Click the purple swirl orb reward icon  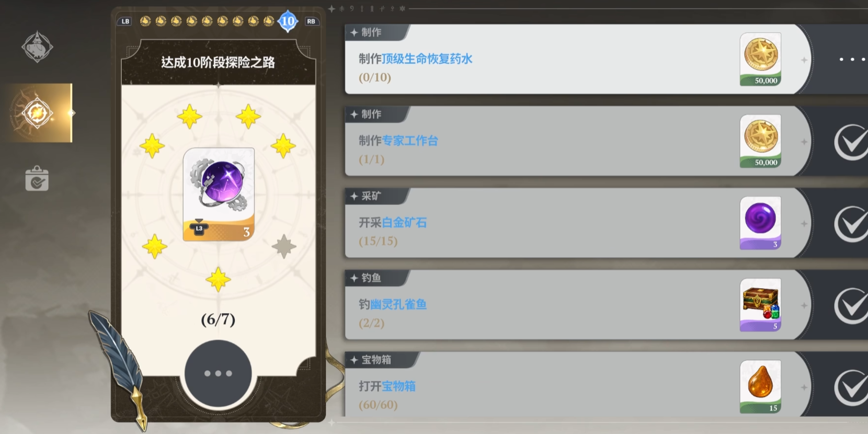point(760,223)
